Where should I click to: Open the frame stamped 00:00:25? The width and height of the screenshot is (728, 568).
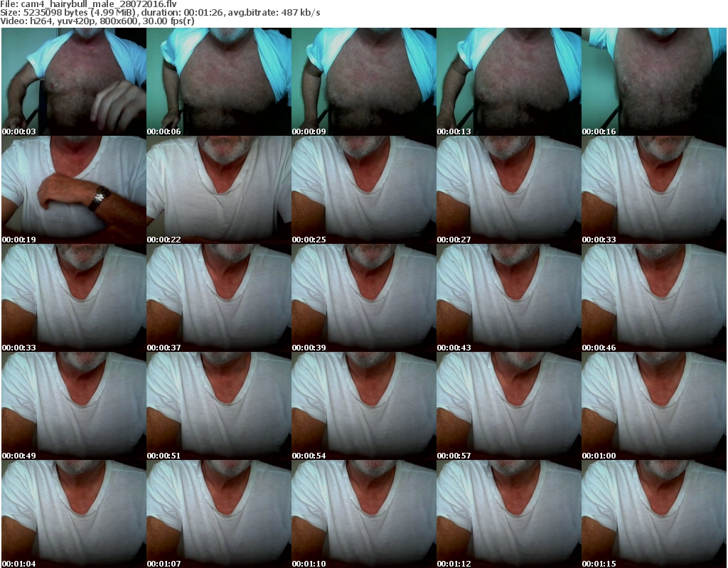[x=364, y=190]
